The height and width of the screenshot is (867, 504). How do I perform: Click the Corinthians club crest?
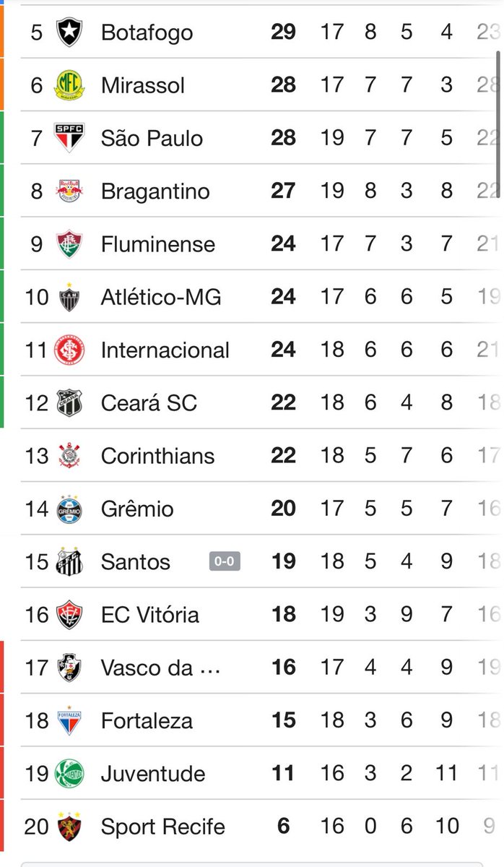[69, 456]
